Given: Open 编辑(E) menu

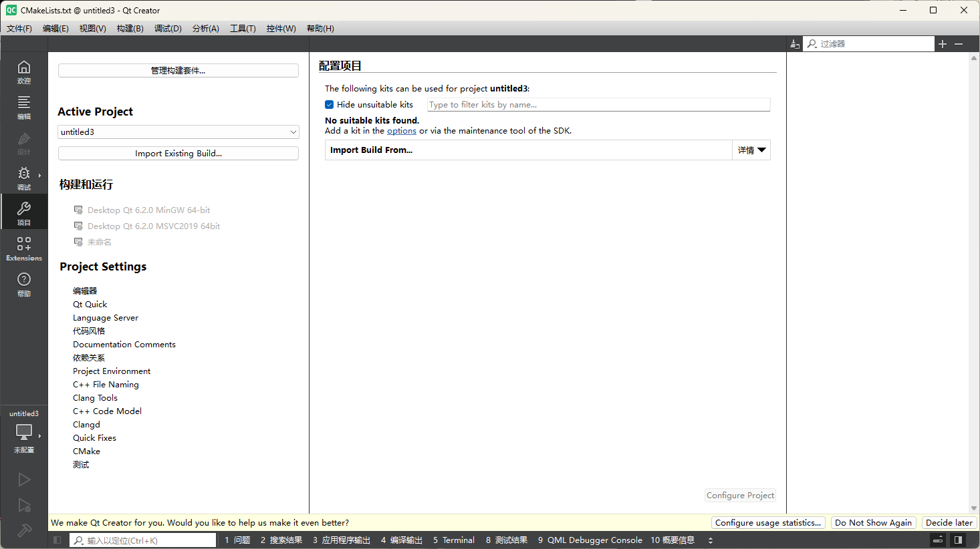Looking at the screenshot, I should (x=55, y=29).
